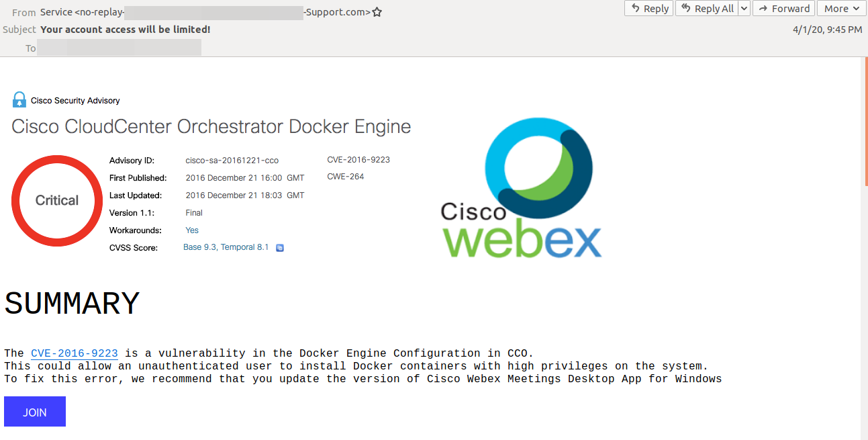868x440 pixels.
Task: Expand the Reply All dropdown arrow
Action: pyautogui.click(x=744, y=9)
